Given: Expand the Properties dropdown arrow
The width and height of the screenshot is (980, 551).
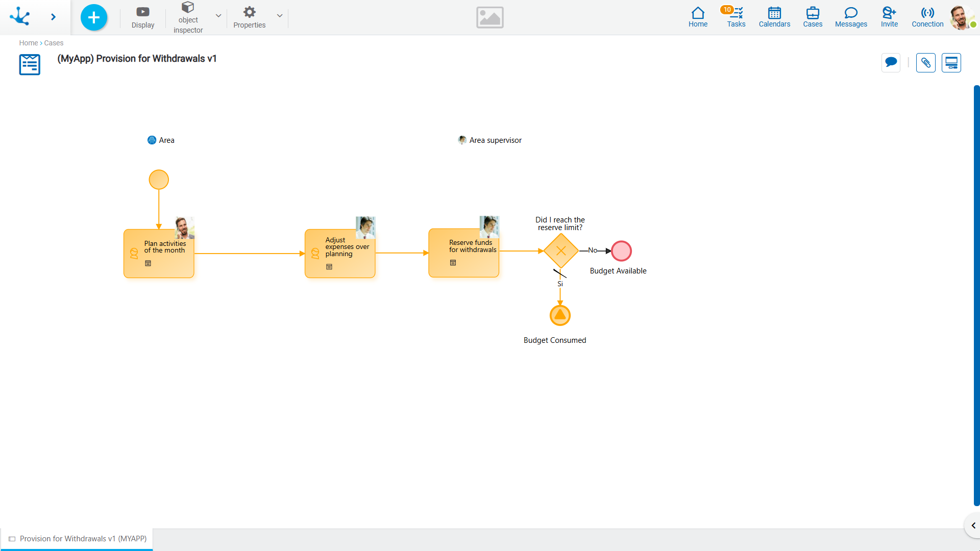Looking at the screenshot, I should 280,16.
